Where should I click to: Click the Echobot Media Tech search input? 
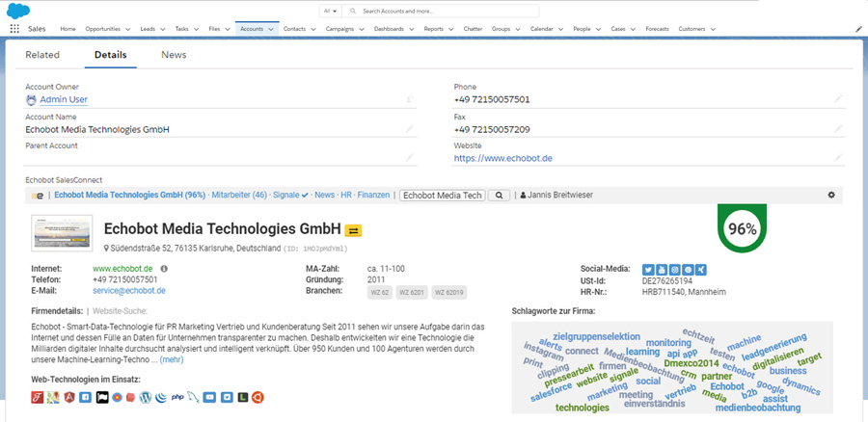coord(442,196)
